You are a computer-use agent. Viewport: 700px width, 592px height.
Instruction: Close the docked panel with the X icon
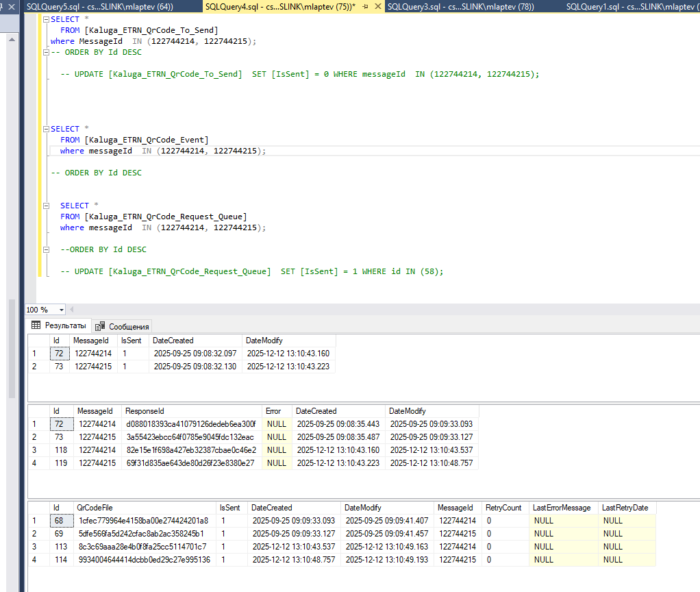tap(10, 7)
